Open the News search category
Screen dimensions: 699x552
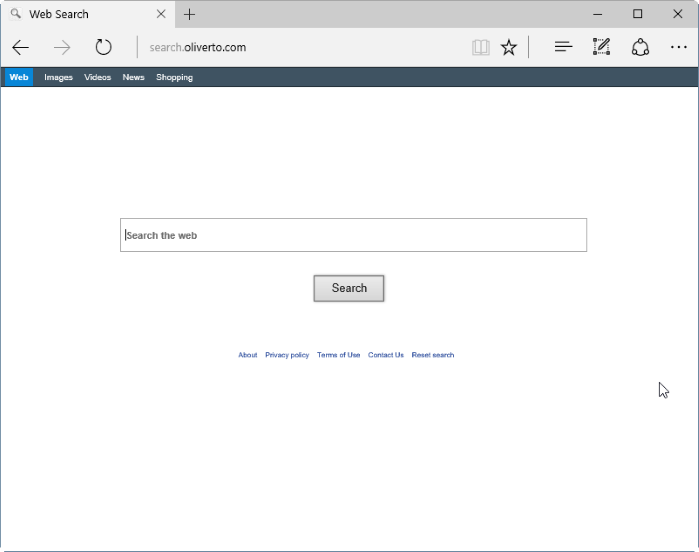[x=133, y=77]
